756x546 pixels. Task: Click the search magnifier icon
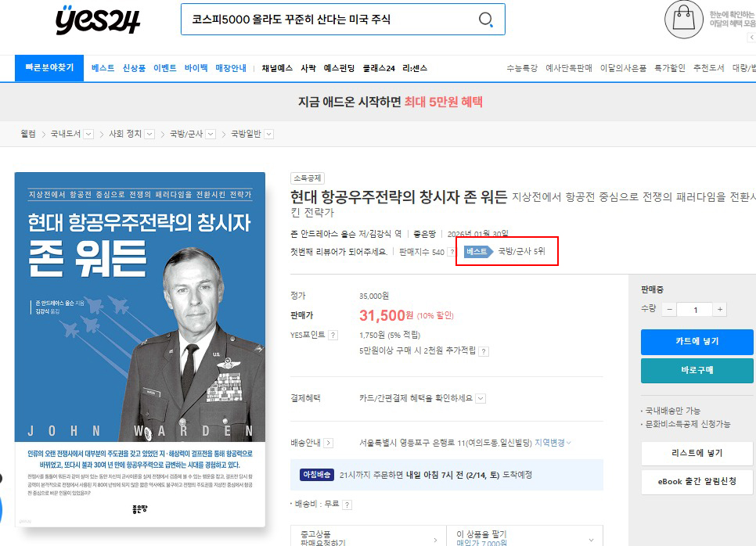(x=486, y=20)
